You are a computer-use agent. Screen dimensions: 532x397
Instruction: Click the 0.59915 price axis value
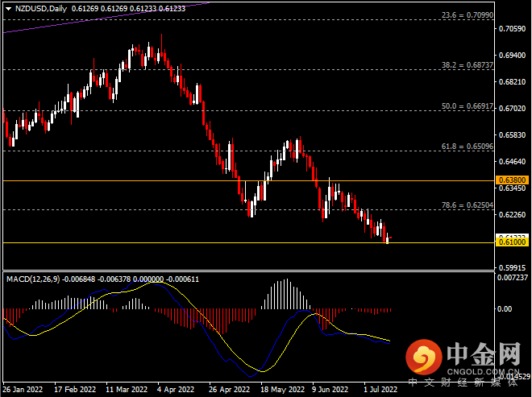coord(512,268)
